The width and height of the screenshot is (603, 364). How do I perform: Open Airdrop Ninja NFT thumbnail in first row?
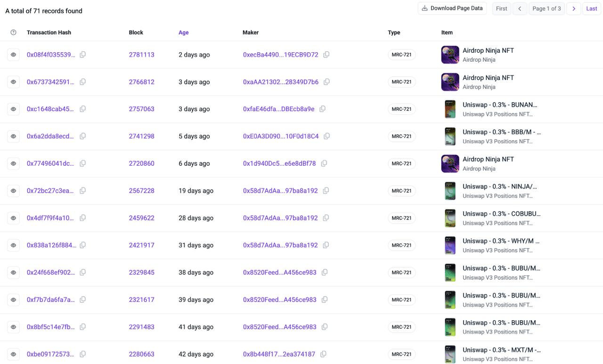point(450,55)
